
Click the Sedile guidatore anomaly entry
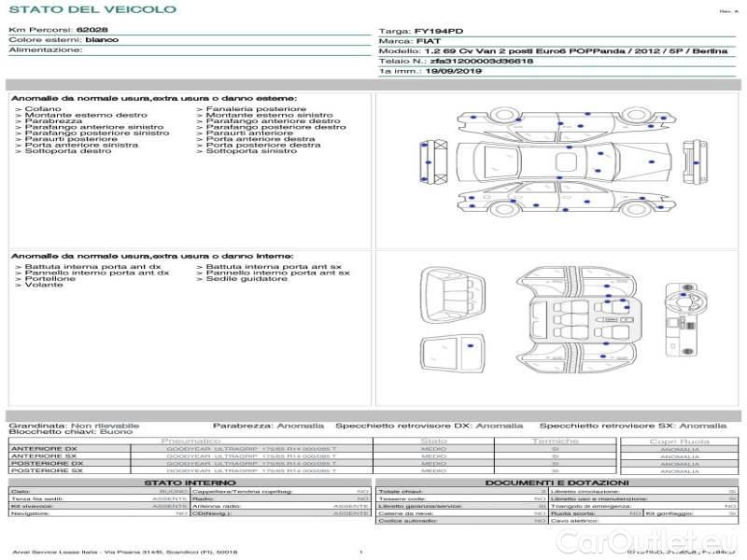246,278
